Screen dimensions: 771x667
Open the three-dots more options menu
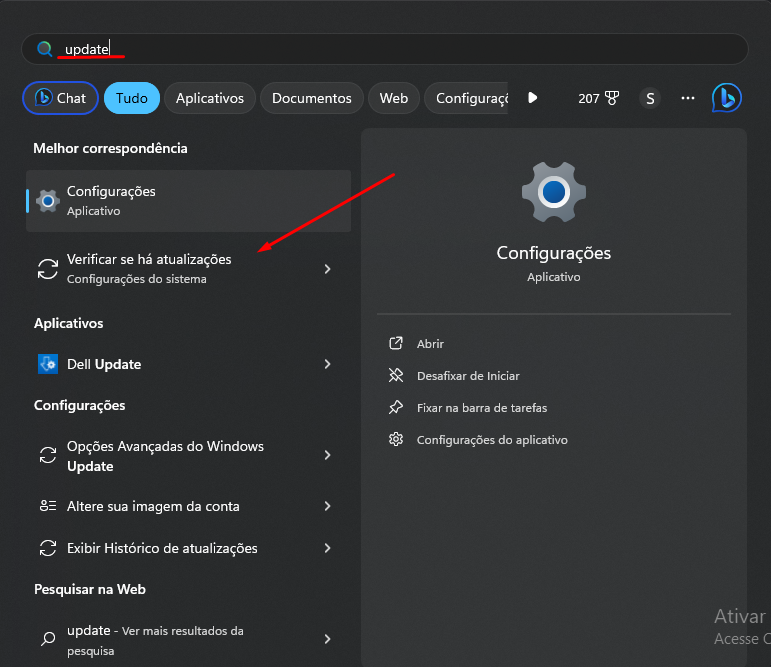688,98
